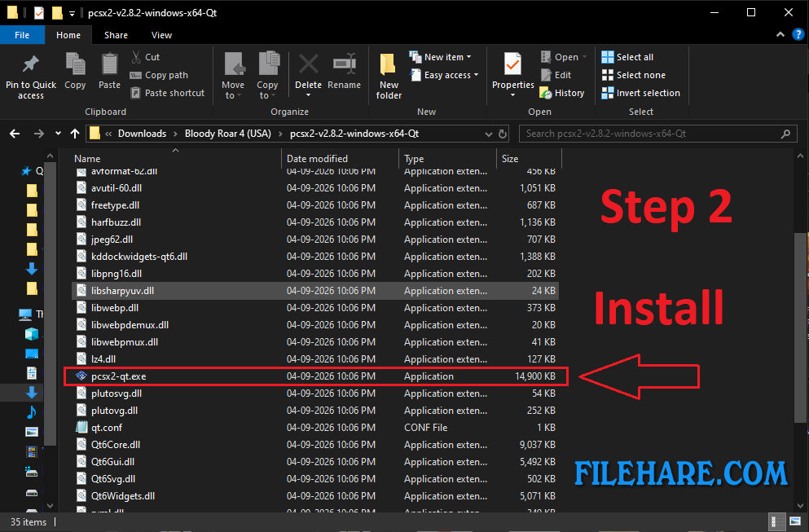The height and width of the screenshot is (532, 809).
Task: Click Bloody Roar 4 (USA) breadcrumb
Action: [x=227, y=134]
